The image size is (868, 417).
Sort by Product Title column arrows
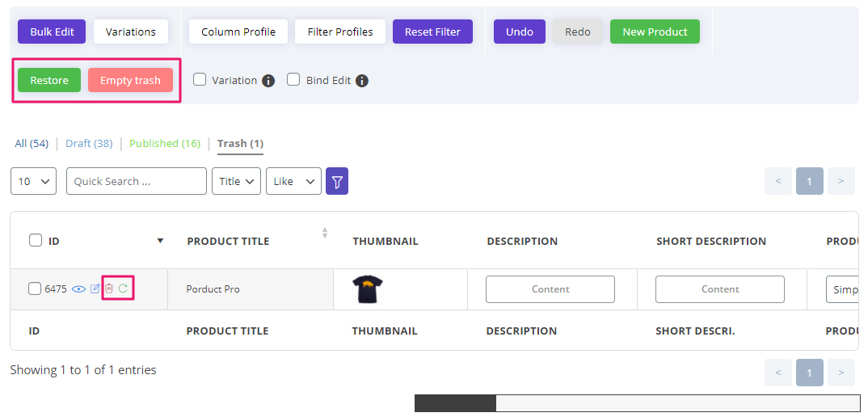point(325,233)
